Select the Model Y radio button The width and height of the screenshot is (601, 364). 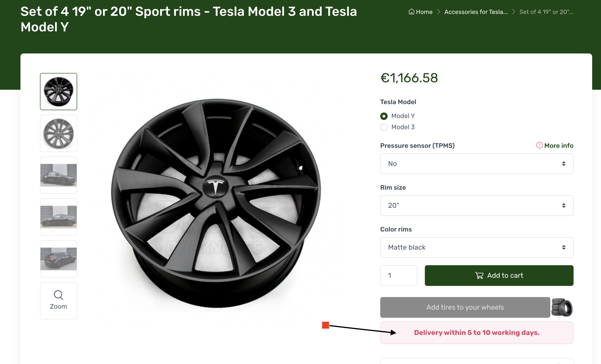pos(384,116)
